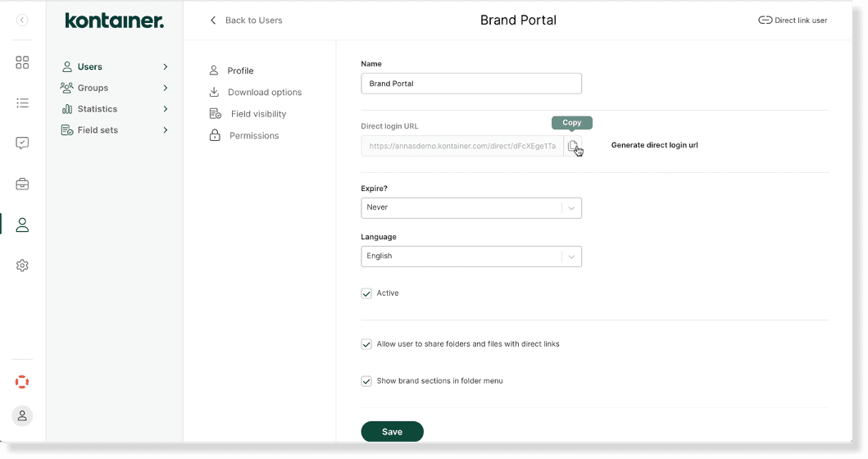Go Back to Users
This screenshot has width=868, height=459.
253,20
